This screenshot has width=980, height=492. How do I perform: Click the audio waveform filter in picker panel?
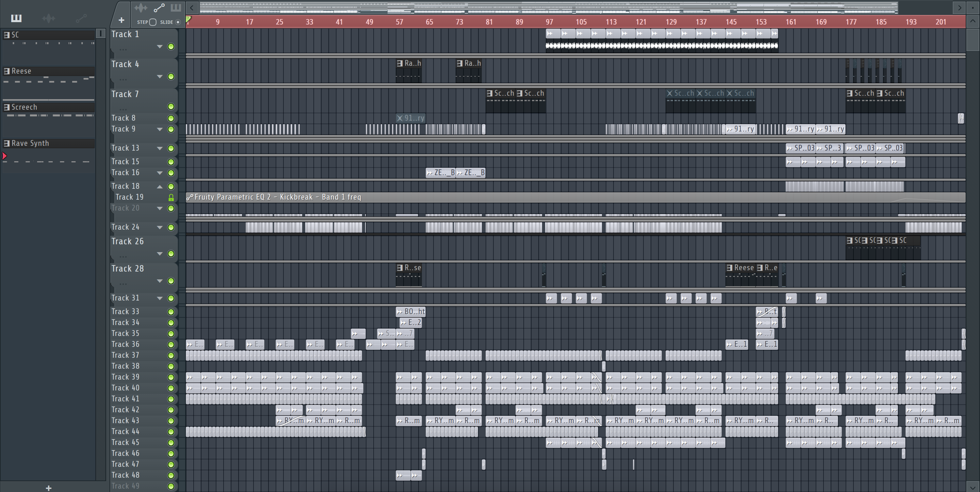coord(49,18)
